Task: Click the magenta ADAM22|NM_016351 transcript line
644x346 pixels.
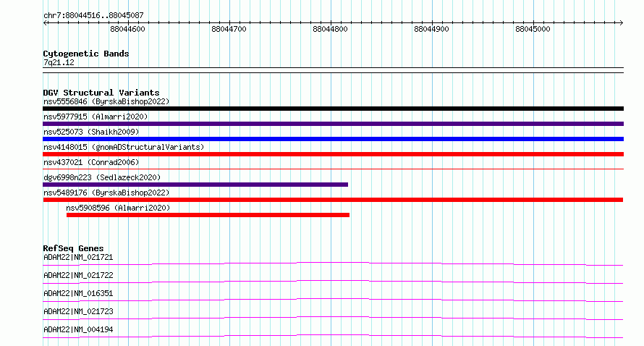Action: tap(333, 299)
